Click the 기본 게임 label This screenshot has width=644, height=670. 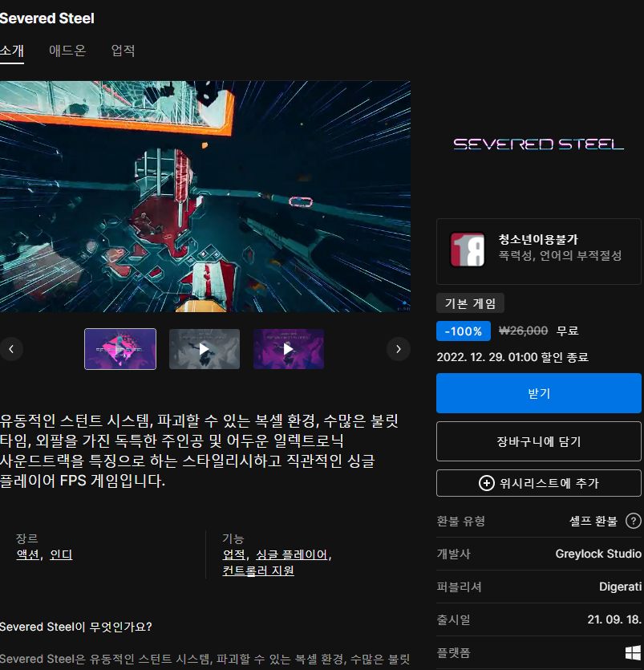(470, 303)
